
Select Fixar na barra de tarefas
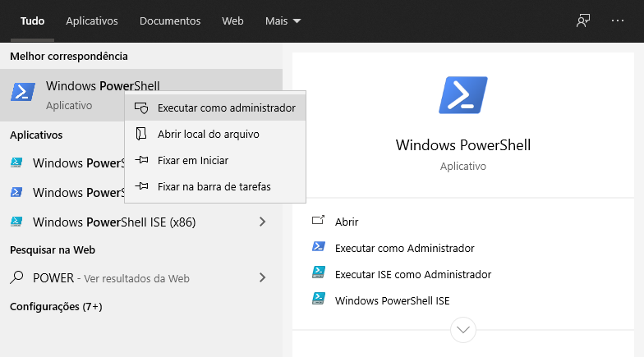click(x=215, y=187)
